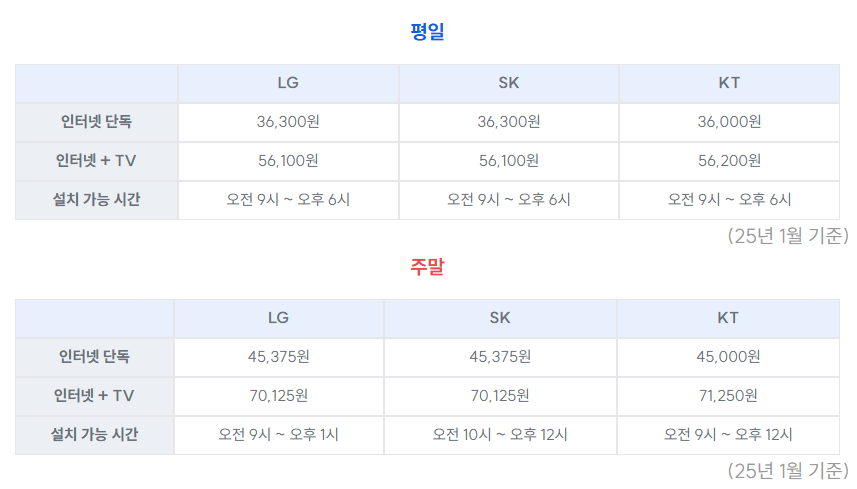Select KT column header in weekend table
The height and width of the screenshot is (489, 857).
coord(728,318)
